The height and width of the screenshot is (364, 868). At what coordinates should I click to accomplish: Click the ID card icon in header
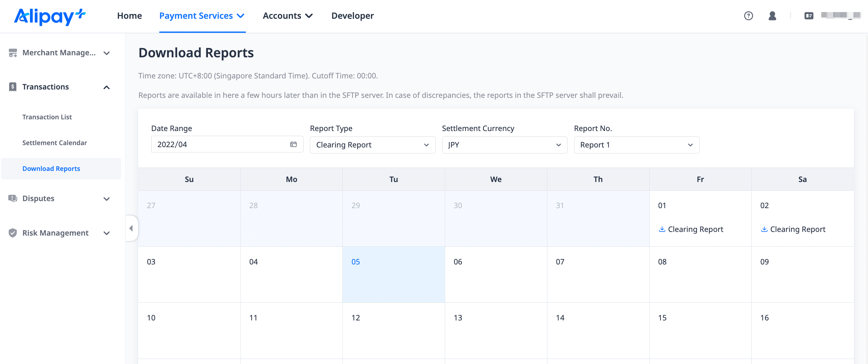808,16
